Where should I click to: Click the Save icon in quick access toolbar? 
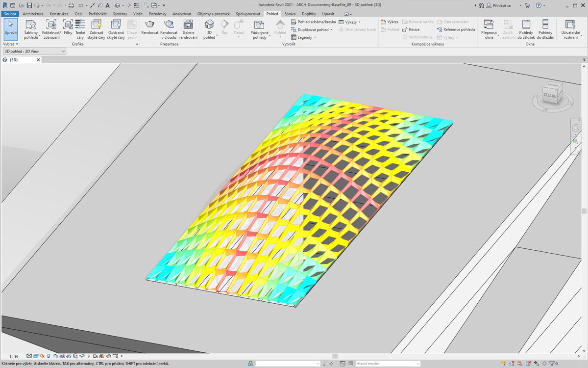click(x=29, y=5)
